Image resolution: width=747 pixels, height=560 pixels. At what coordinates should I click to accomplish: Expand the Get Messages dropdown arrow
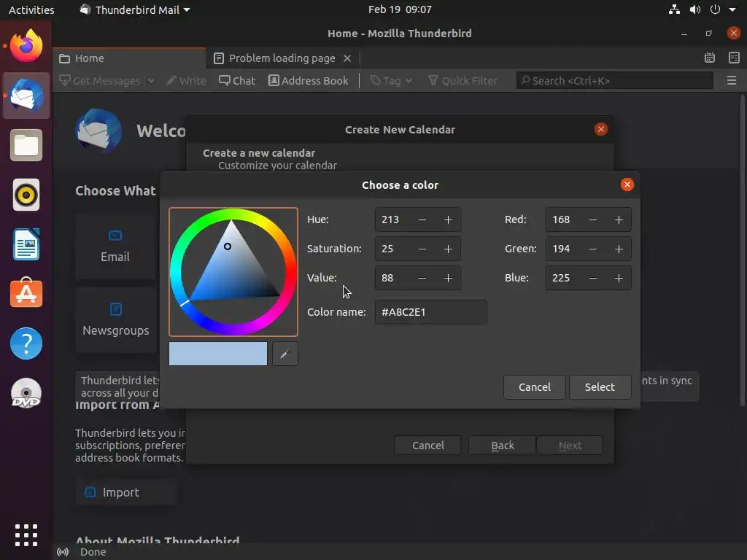[x=151, y=80]
